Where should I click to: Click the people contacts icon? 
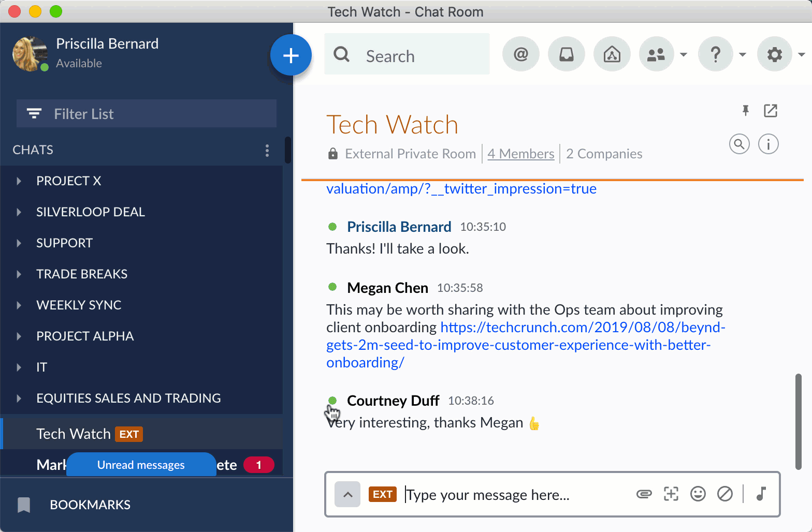(x=656, y=54)
